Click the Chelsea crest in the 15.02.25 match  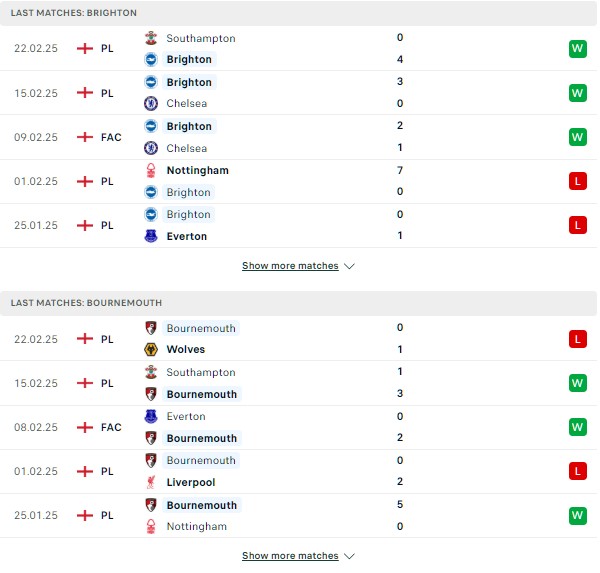[x=151, y=103]
